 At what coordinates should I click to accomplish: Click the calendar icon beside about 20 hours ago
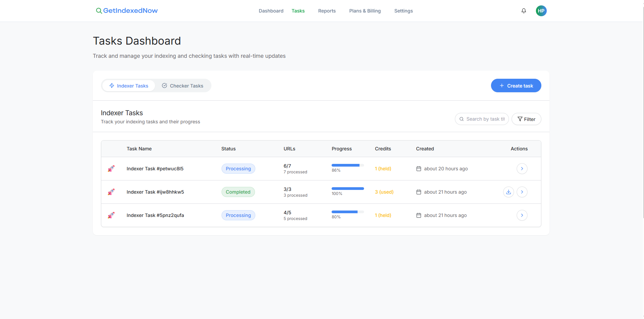[x=419, y=168]
